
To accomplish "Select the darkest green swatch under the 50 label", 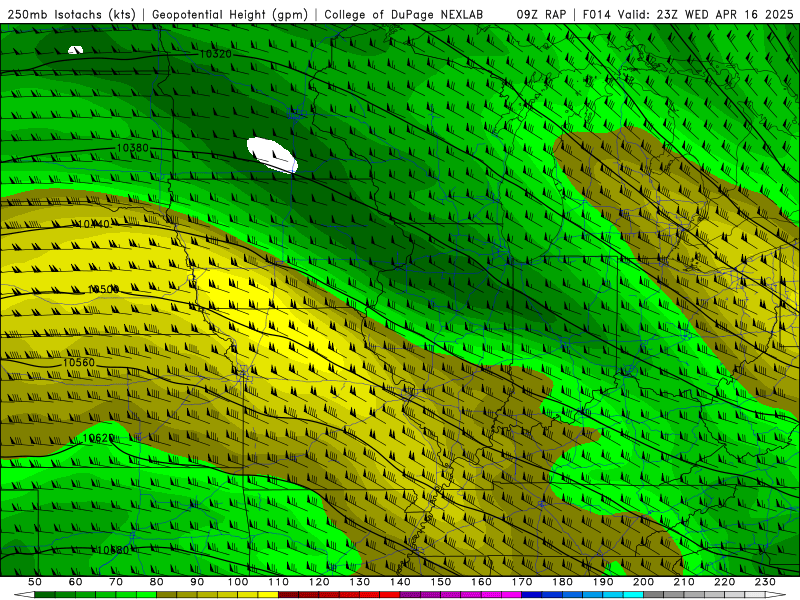I will coord(44,595).
